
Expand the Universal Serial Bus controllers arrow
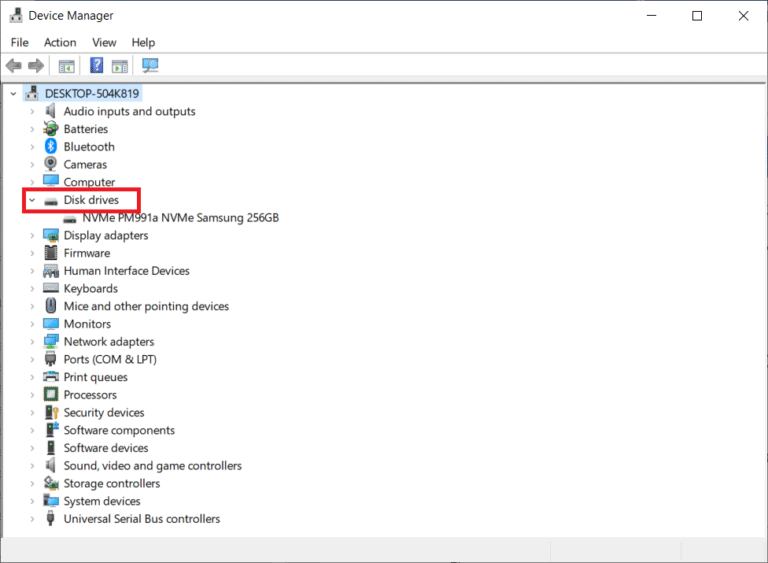pos(32,518)
